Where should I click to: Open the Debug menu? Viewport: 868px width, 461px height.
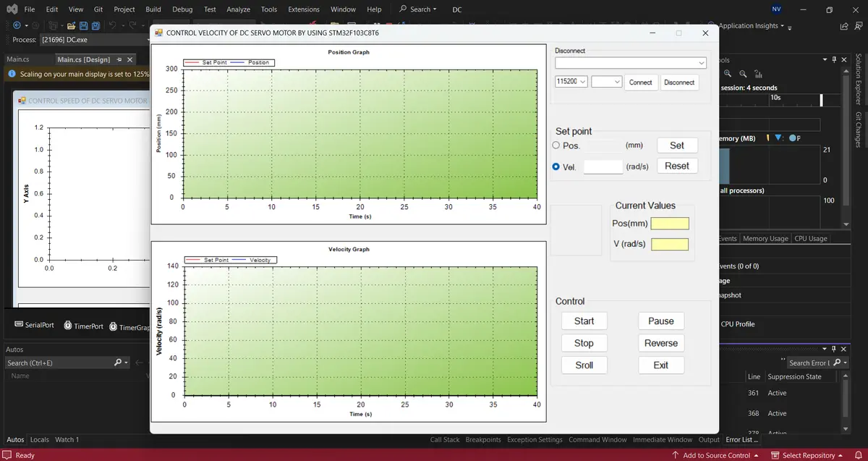point(182,9)
